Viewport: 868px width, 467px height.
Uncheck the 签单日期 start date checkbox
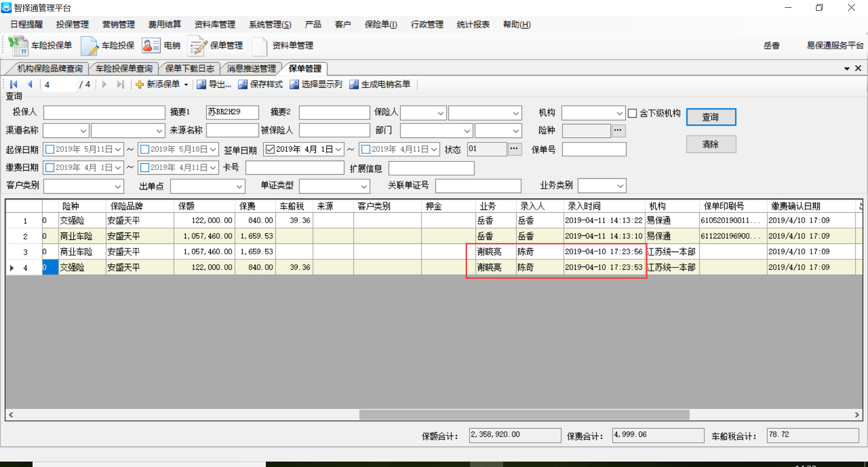coord(270,149)
